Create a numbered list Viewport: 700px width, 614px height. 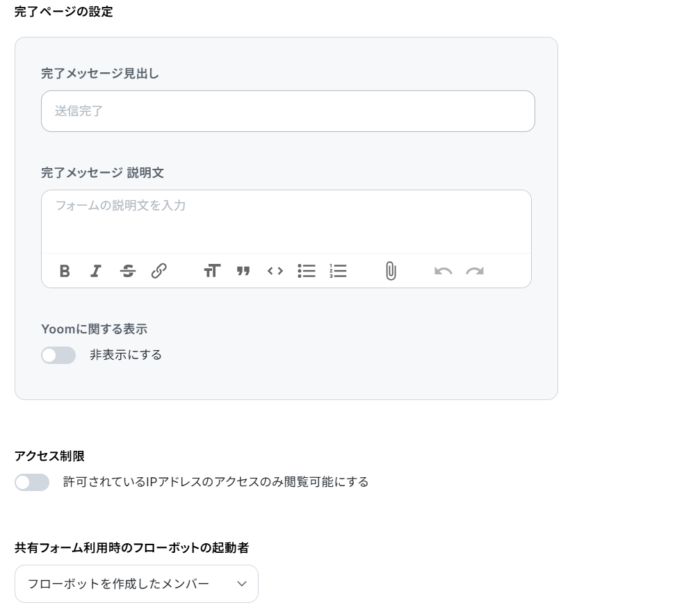point(338,271)
